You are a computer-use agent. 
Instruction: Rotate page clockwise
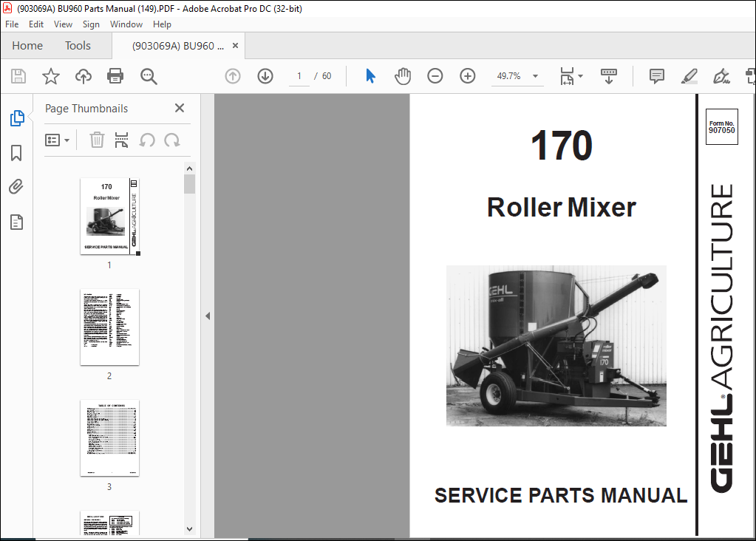pos(172,140)
